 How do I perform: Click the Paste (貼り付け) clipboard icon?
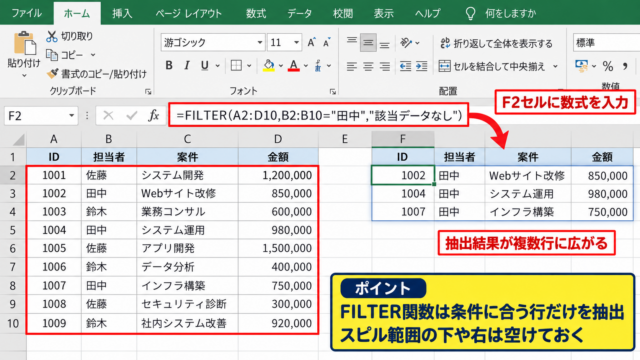pos(24,43)
